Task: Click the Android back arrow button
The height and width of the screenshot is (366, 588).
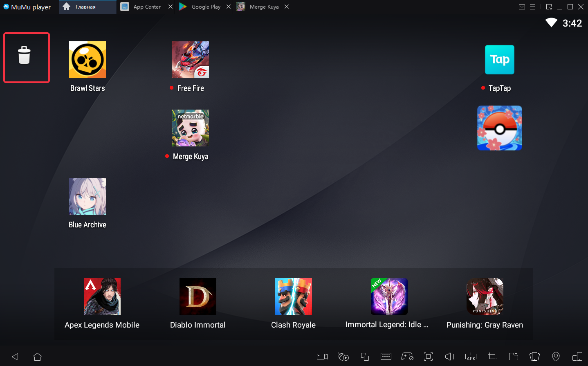Action: pos(15,357)
